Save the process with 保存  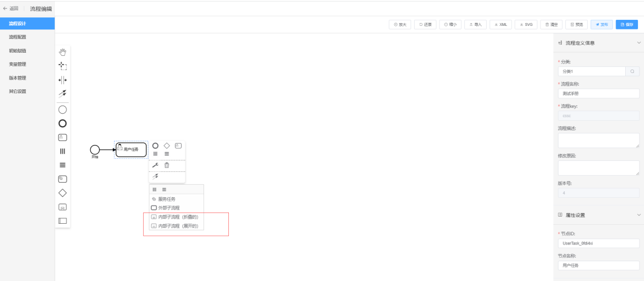(x=627, y=24)
